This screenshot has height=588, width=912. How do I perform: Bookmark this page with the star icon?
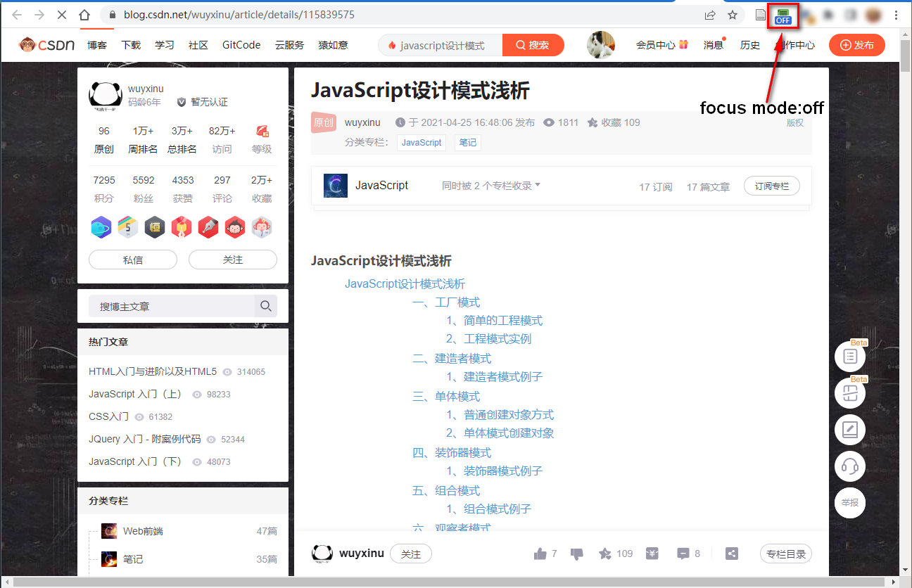click(733, 15)
